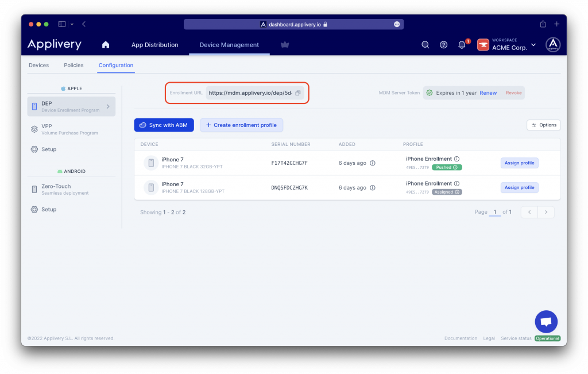Click the MDM token green check icon

430,93
